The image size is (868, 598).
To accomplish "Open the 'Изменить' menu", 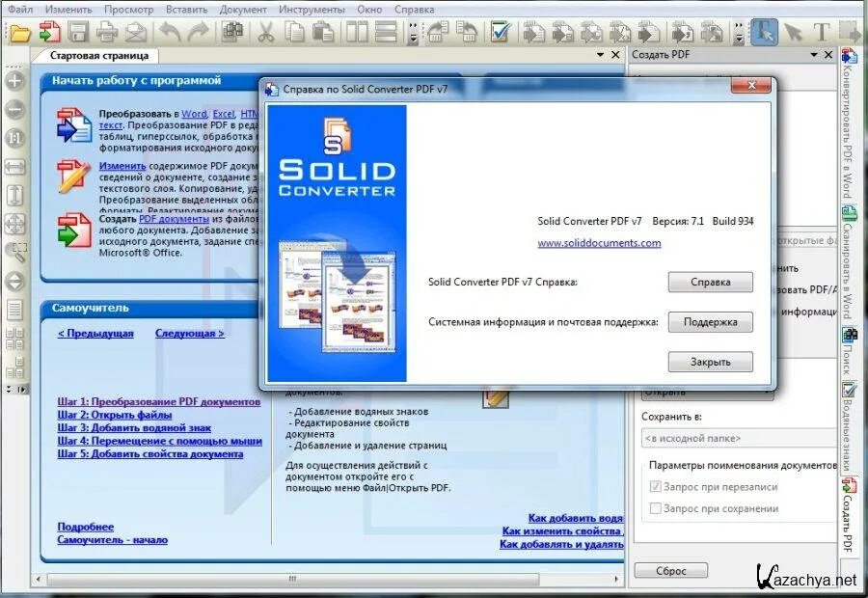I will [68, 10].
